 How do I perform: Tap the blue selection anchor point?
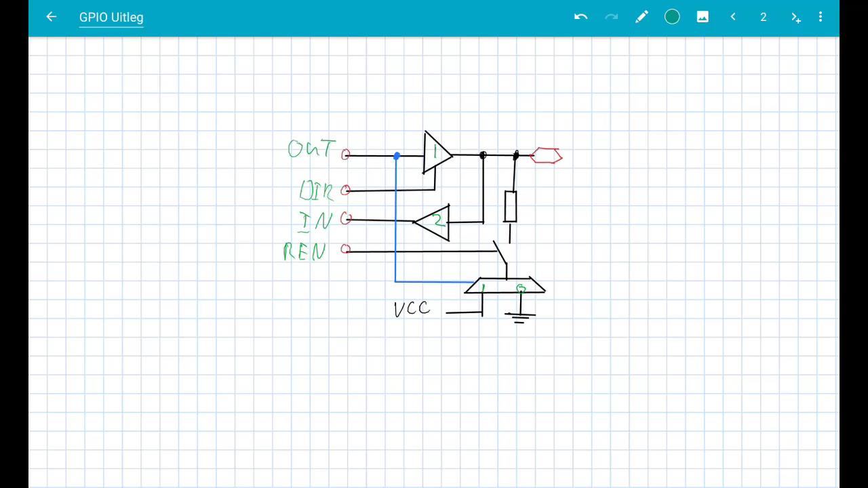397,157
